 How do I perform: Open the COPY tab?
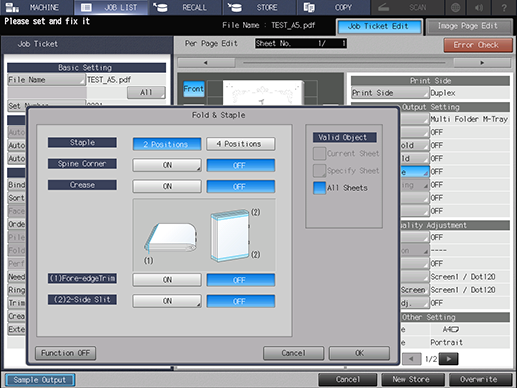333,7
